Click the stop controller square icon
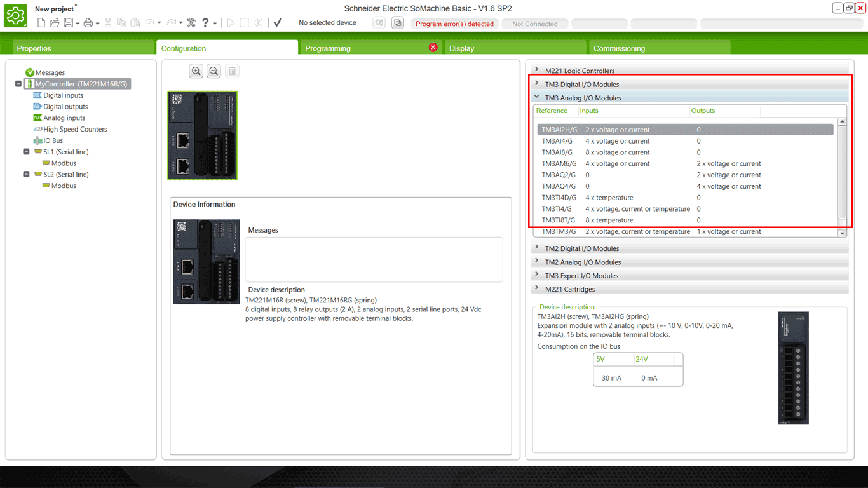Viewport: 868px width, 488px height. coord(244,23)
